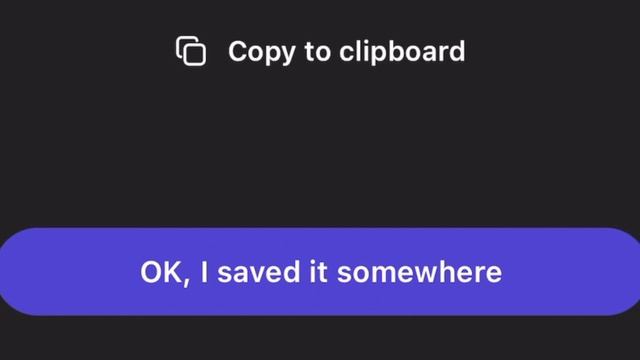Screen dimensions: 640x360
Task: Invoke copy action via its icon
Action: 191,51
